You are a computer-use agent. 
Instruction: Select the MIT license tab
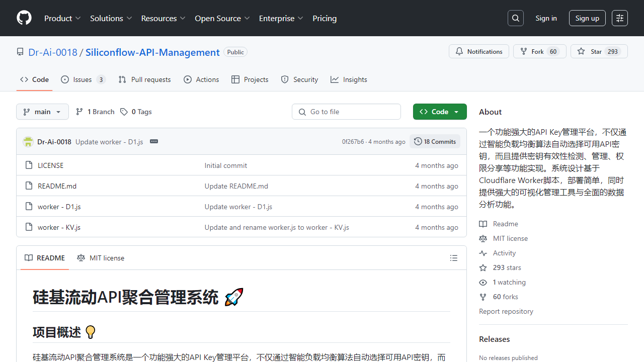tap(101, 258)
